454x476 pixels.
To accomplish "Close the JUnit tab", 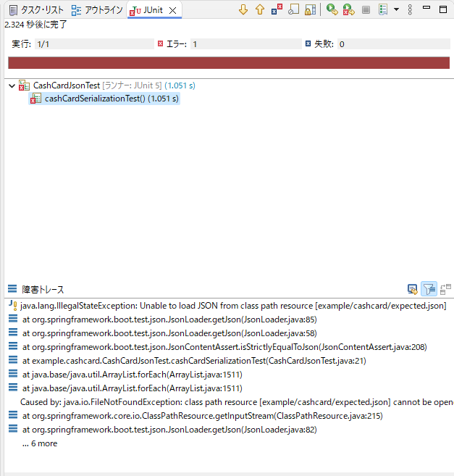I will [172, 11].
